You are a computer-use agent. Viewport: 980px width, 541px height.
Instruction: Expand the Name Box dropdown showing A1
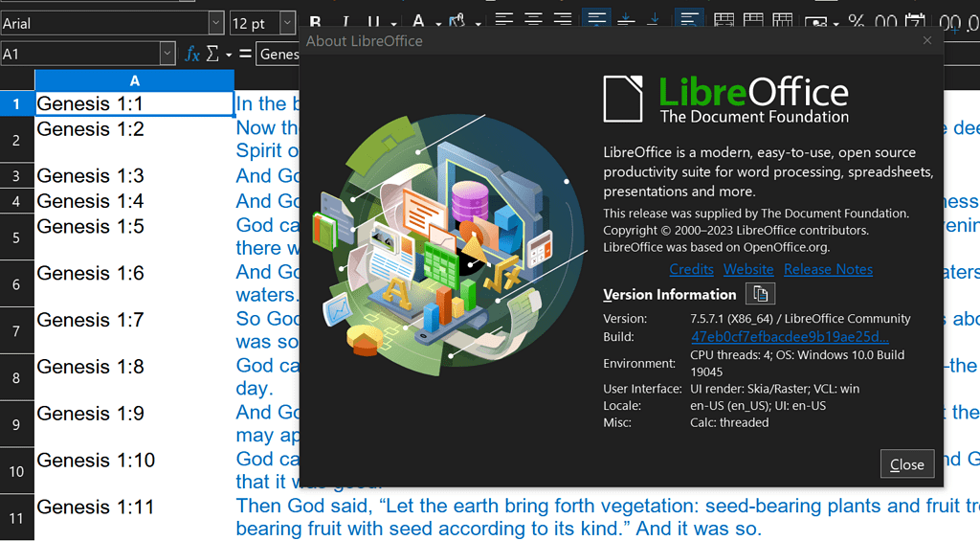167,54
